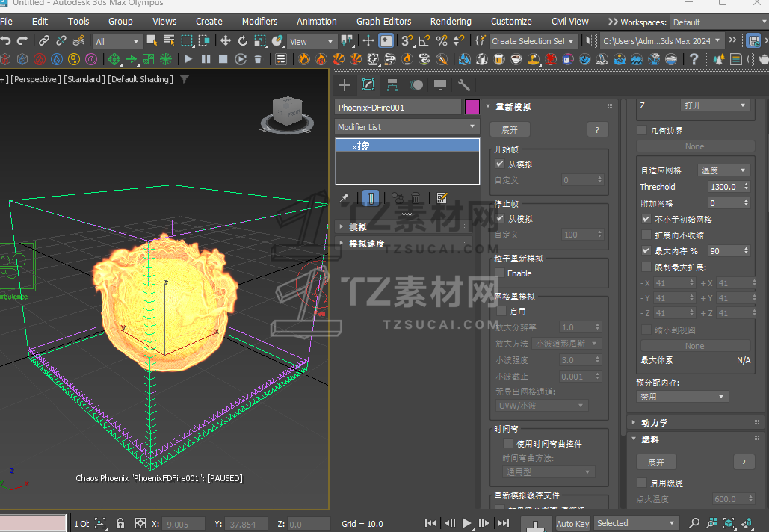Image resolution: width=769 pixels, height=532 pixels.
Task: Open the Utilities wrench panel
Action: 463,85
